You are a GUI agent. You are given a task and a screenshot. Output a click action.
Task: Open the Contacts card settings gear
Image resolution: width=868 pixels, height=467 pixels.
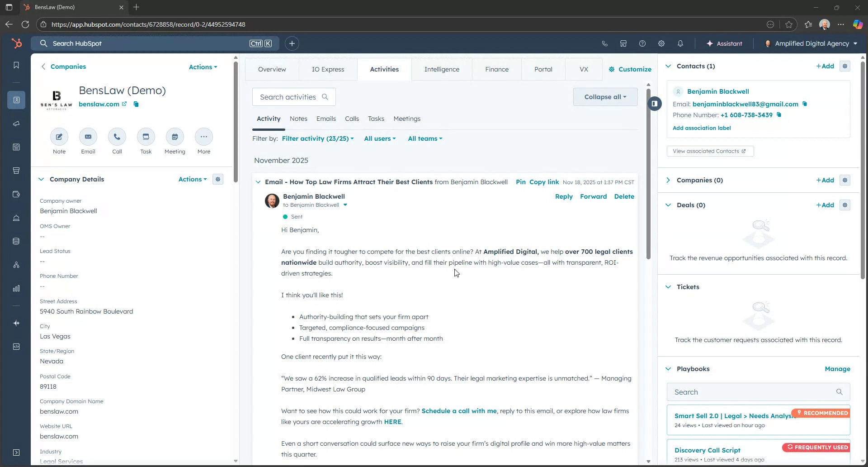pyautogui.click(x=845, y=66)
